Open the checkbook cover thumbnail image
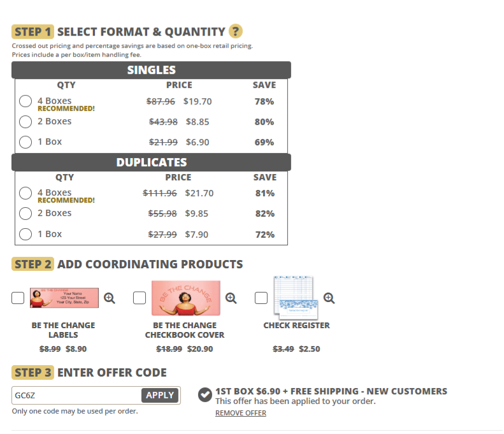The height and width of the screenshot is (434, 504). click(185, 298)
